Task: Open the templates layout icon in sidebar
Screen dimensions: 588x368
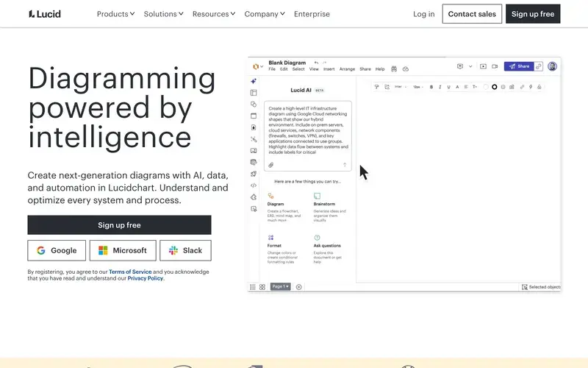Action: 254,93
